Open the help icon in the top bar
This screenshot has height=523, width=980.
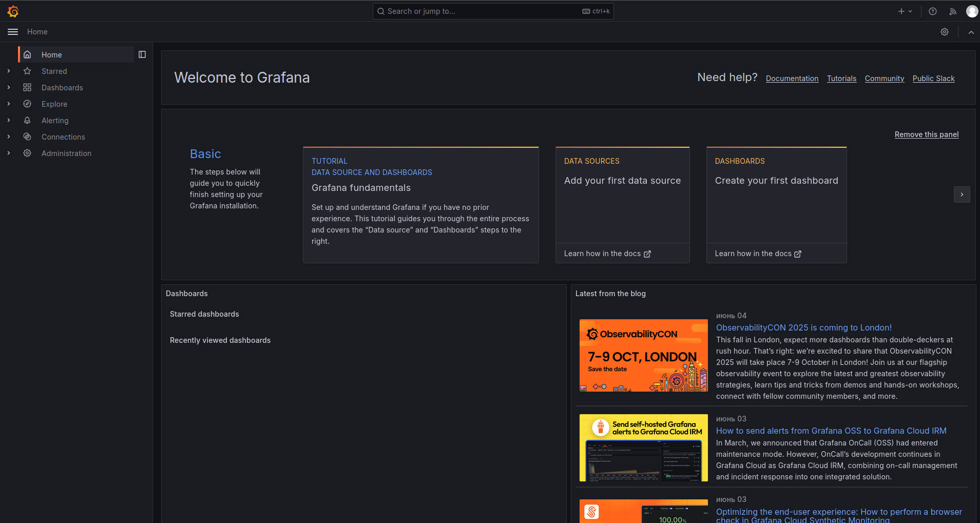pos(933,11)
